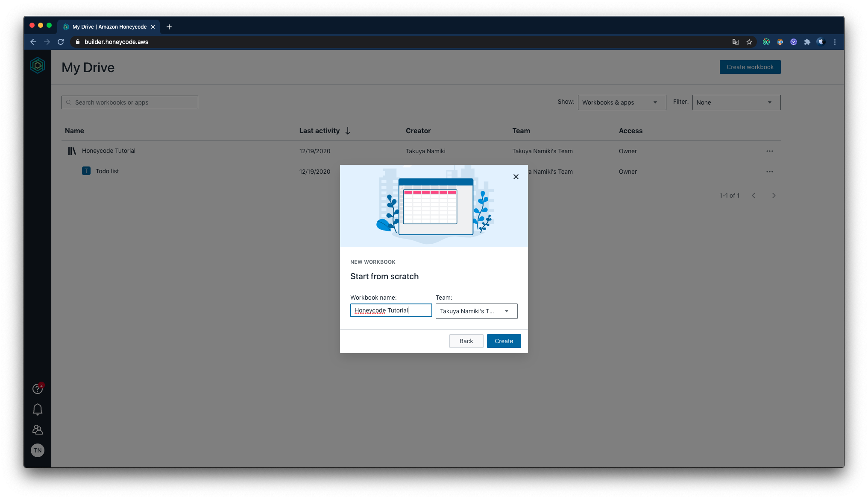Image resolution: width=868 pixels, height=499 pixels.
Task: Open a new browser tab with plus
Action: 169,27
